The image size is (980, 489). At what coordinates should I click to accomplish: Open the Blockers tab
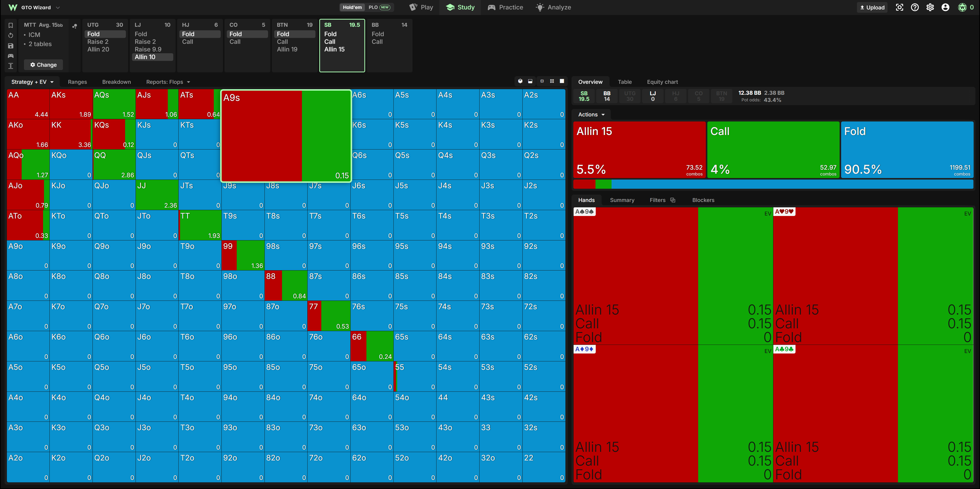click(703, 200)
